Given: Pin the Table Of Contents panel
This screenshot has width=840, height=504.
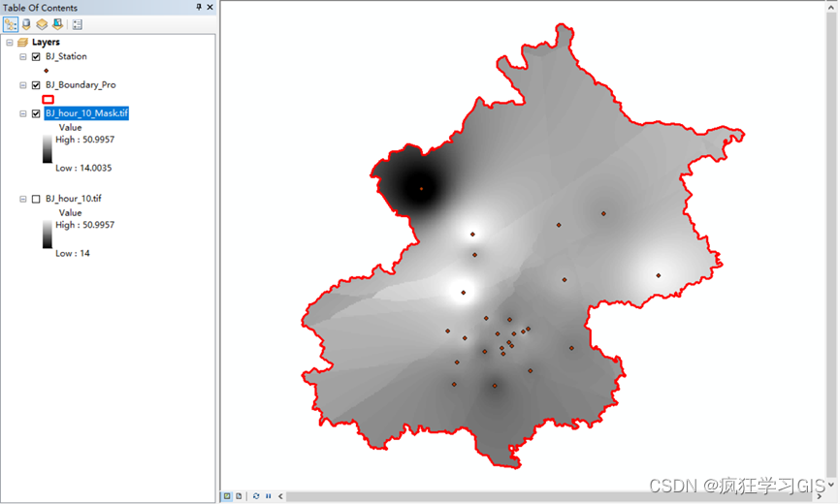Looking at the screenshot, I should tap(199, 7).
